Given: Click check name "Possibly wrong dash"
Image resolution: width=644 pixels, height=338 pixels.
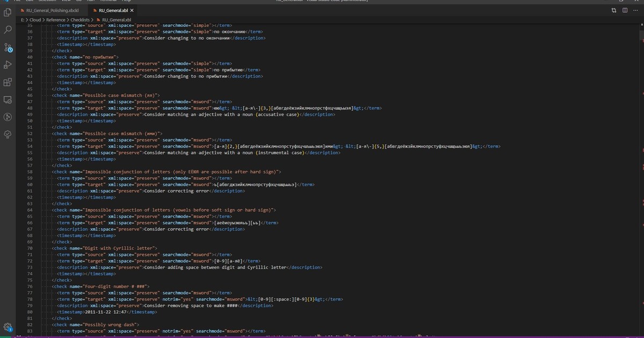Looking at the screenshot, I should 110,325.
